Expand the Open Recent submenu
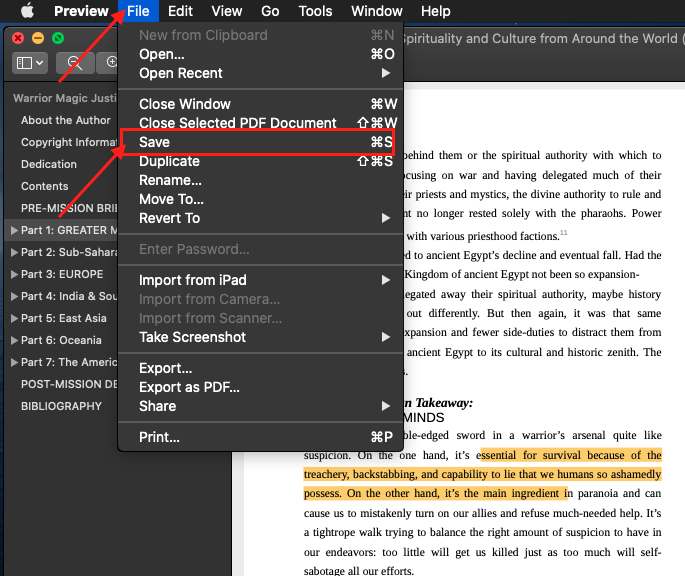 pyautogui.click(x=260, y=73)
